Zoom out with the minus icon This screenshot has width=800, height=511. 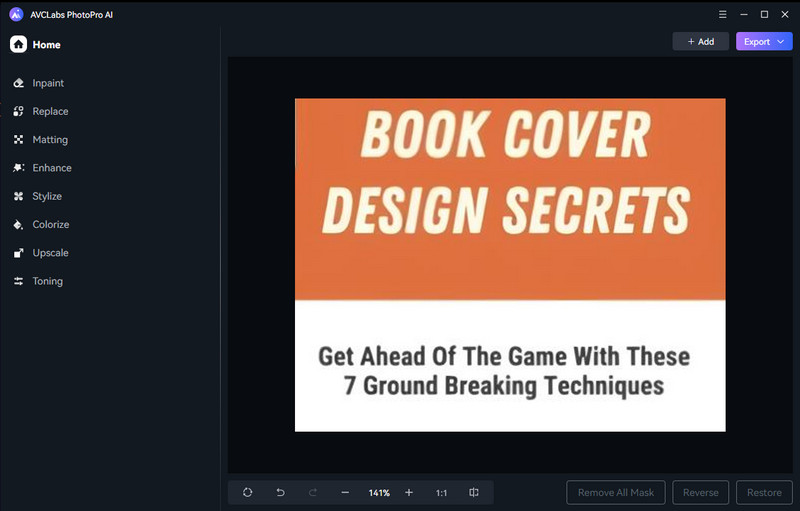(x=345, y=493)
